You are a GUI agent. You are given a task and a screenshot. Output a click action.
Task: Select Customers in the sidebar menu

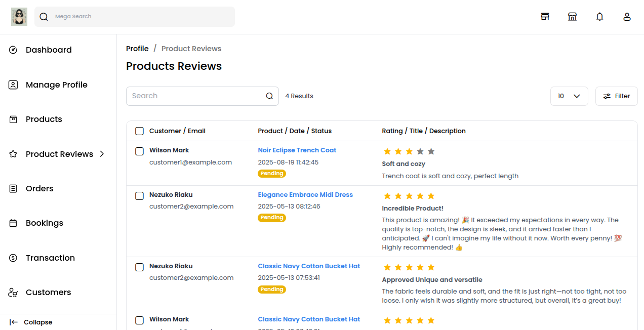click(48, 292)
